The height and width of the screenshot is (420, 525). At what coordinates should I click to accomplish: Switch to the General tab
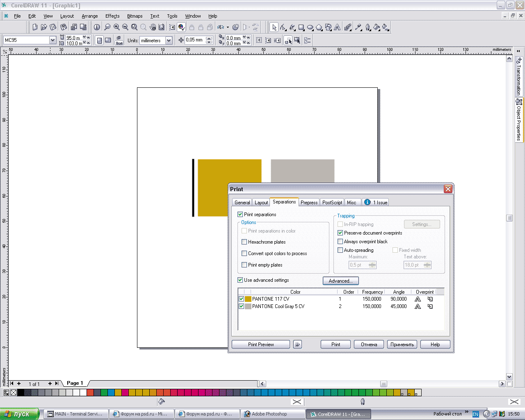[x=242, y=203]
